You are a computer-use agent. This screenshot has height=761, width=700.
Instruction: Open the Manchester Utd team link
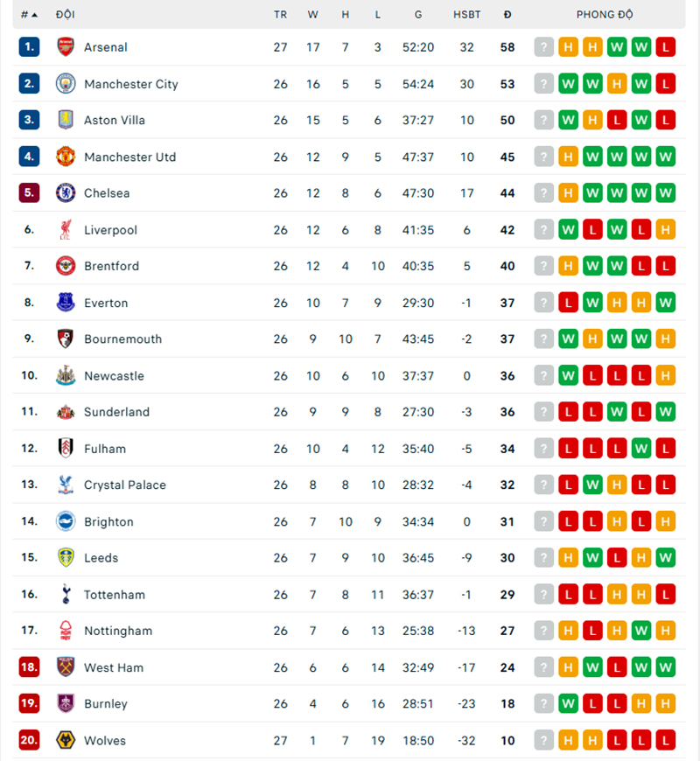[x=129, y=157]
